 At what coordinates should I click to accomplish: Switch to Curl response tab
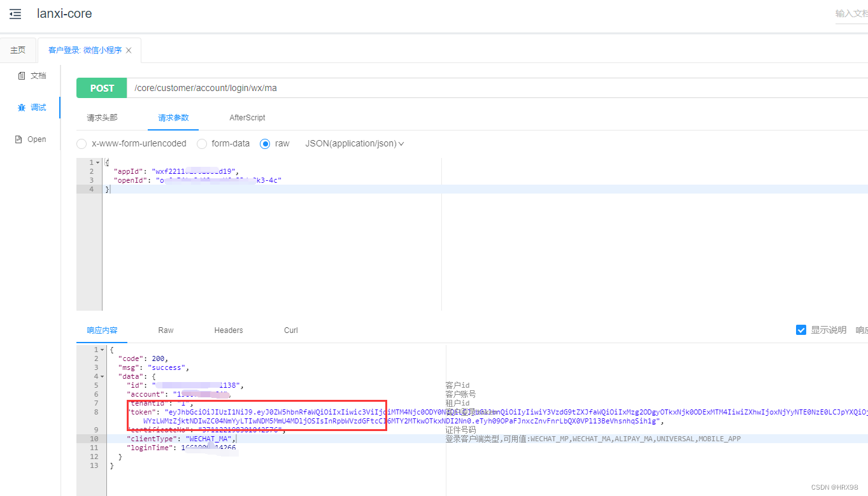[x=291, y=330]
